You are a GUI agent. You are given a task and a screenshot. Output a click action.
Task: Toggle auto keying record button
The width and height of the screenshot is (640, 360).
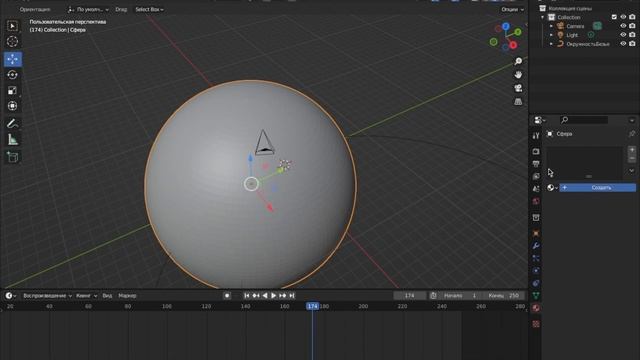(227, 296)
